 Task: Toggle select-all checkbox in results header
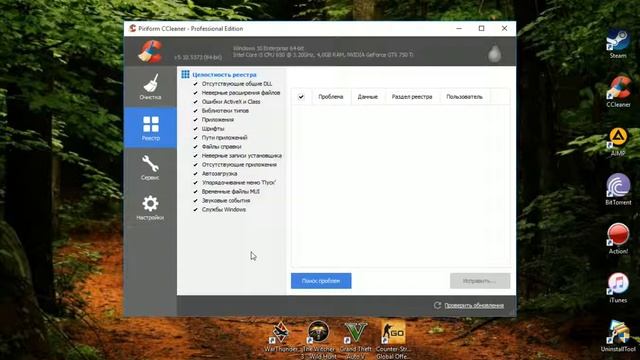(301, 97)
